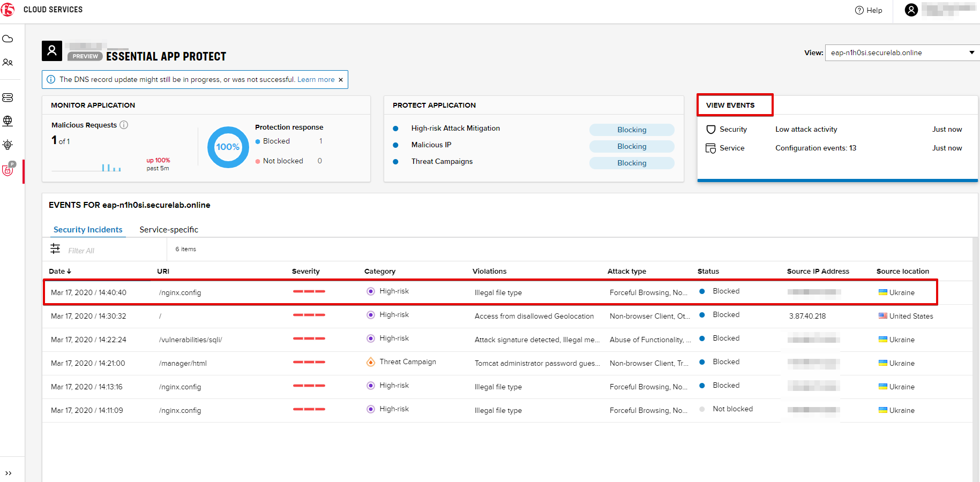This screenshot has height=482, width=980.
Task: Focus the Filter All input
Action: [x=113, y=251]
